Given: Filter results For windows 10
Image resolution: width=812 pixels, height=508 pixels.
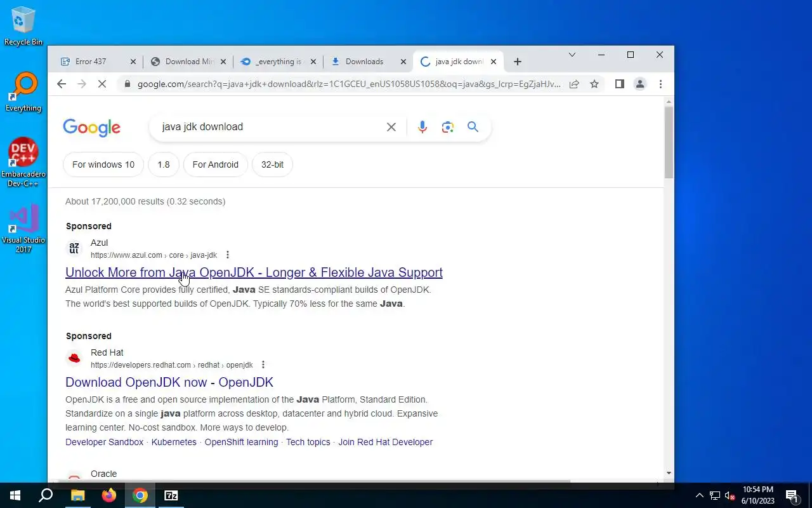Looking at the screenshot, I should [x=103, y=164].
